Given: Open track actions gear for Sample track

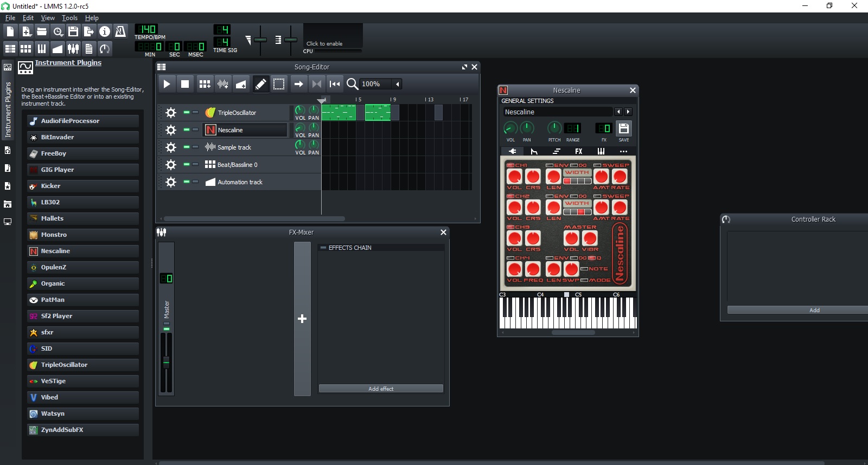Looking at the screenshot, I should pyautogui.click(x=171, y=147).
